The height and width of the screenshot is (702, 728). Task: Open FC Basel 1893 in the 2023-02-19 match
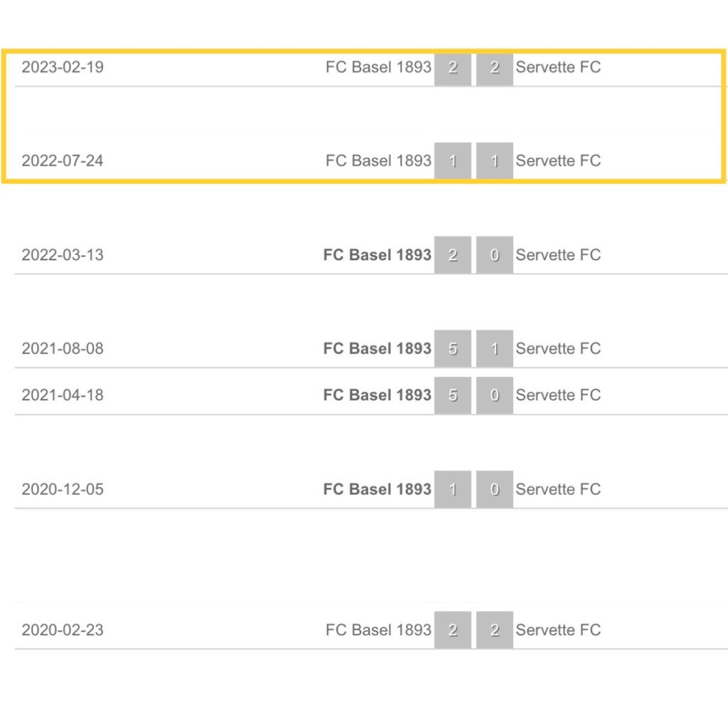[378, 68]
